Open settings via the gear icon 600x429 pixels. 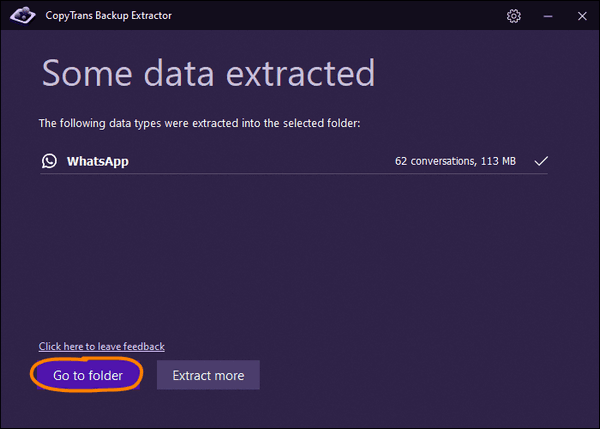coord(514,16)
